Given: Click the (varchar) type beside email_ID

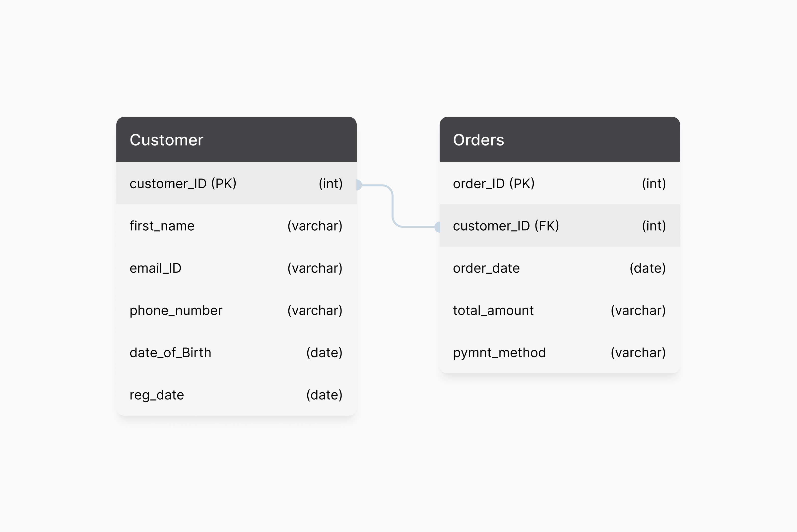Looking at the screenshot, I should click(x=315, y=268).
